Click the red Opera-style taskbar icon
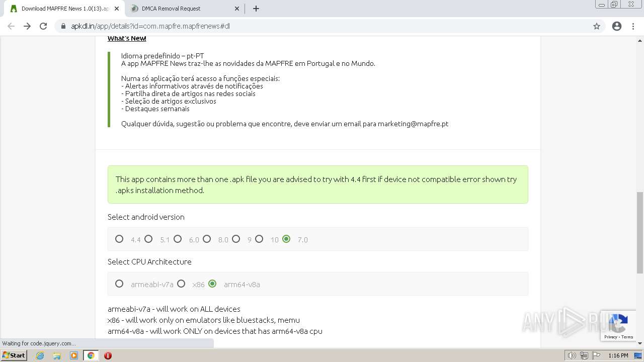 108,355
